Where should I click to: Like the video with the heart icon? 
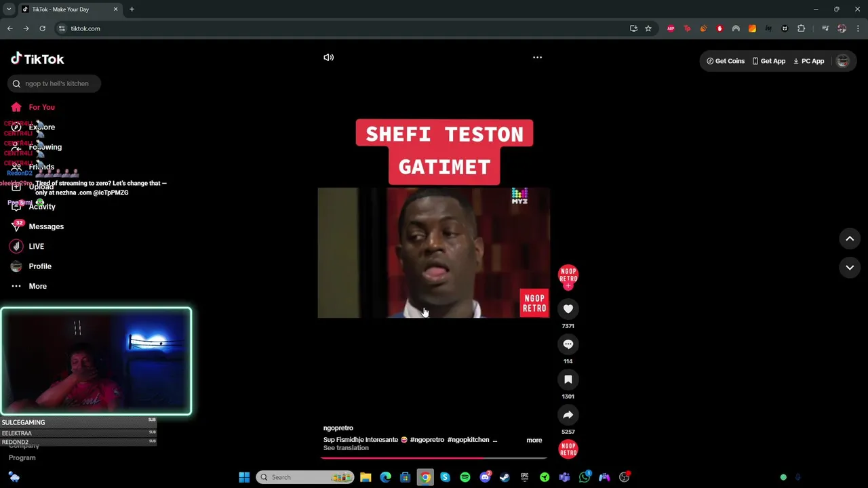pos(568,309)
